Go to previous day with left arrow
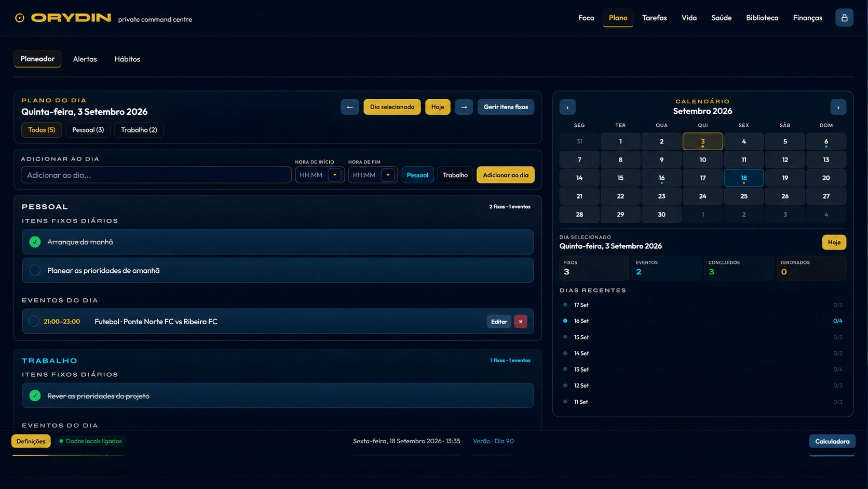This screenshot has height=489, width=868. pyautogui.click(x=350, y=107)
